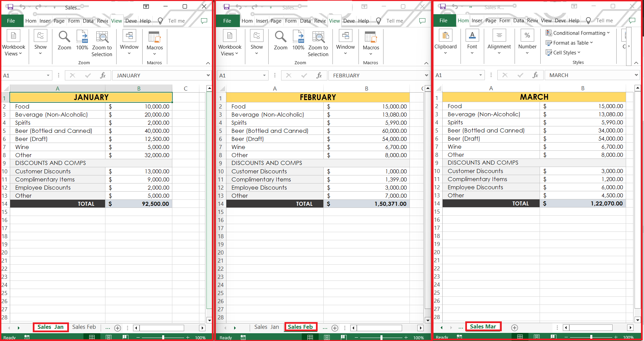Open Font group in March window

point(472,42)
